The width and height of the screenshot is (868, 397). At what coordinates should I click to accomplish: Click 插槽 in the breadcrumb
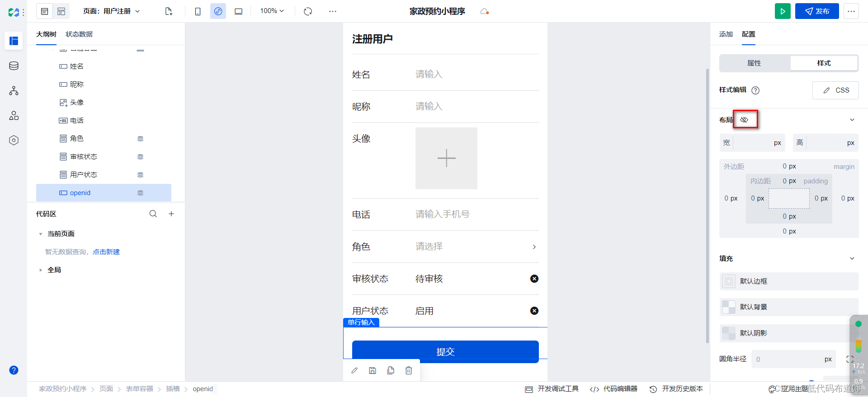[173, 389]
